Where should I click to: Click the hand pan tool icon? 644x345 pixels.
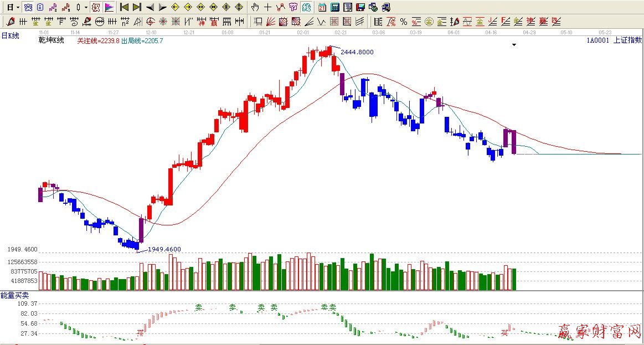click(255, 7)
